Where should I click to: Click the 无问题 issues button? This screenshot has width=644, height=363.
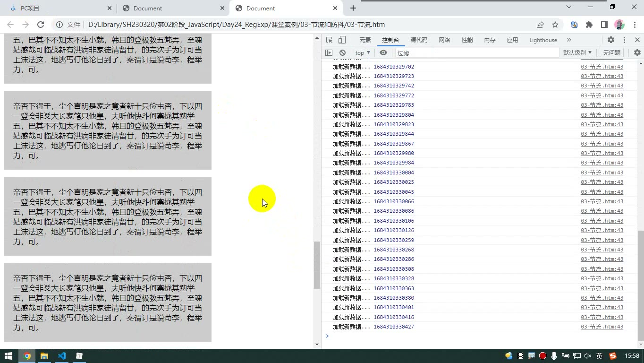pyautogui.click(x=611, y=53)
